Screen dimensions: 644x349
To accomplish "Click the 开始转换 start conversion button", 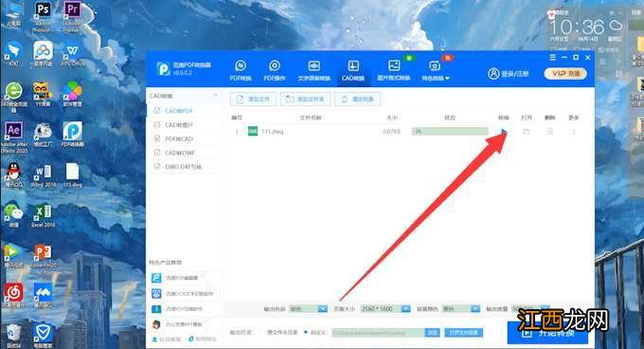I will pos(548,334).
